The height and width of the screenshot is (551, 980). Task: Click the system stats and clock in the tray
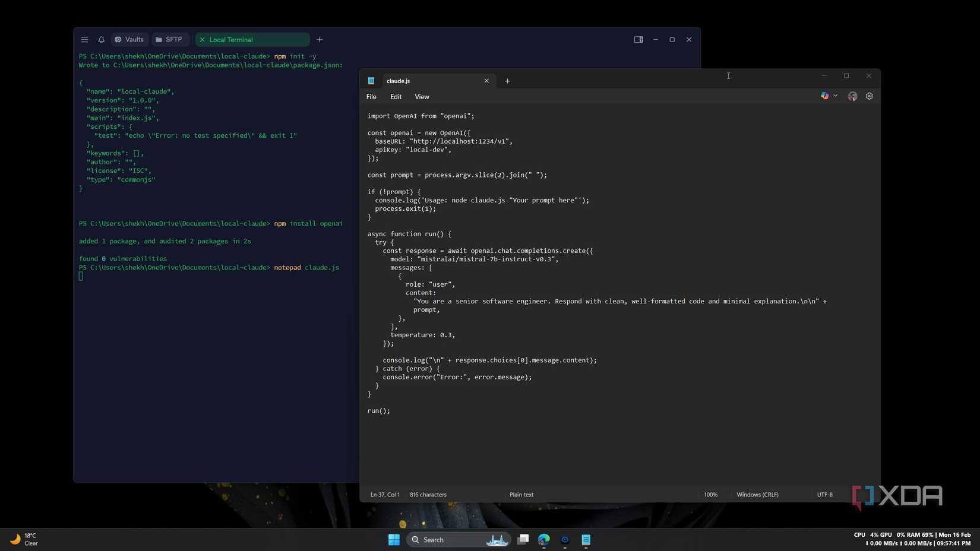[x=912, y=539]
